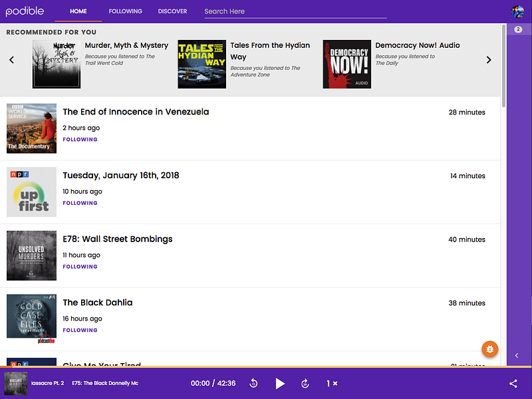The height and width of the screenshot is (399, 532).
Task: Click the page vertical scrollbar
Action: pos(503,65)
